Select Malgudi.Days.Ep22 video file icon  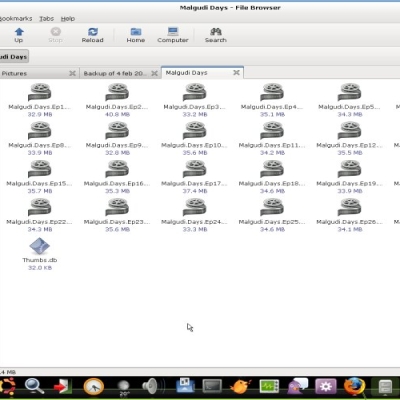tap(40, 207)
